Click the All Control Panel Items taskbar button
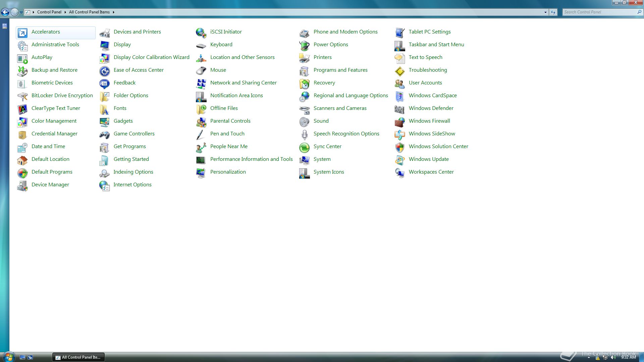The height and width of the screenshot is (362, 644). point(78,357)
